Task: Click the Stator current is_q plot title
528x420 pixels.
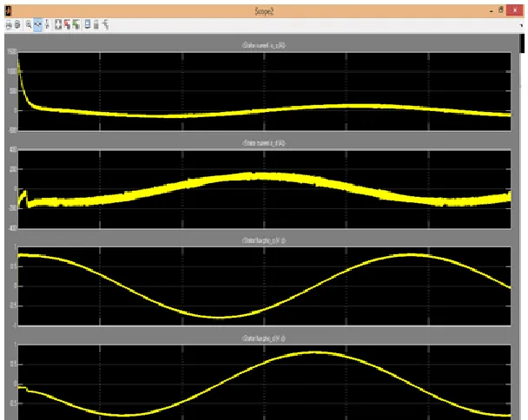Action: click(264, 45)
